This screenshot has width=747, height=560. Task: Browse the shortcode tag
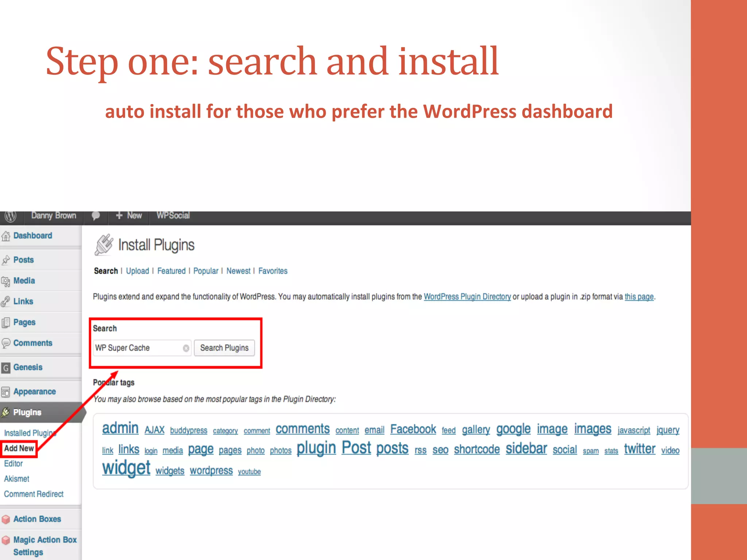tap(477, 449)
